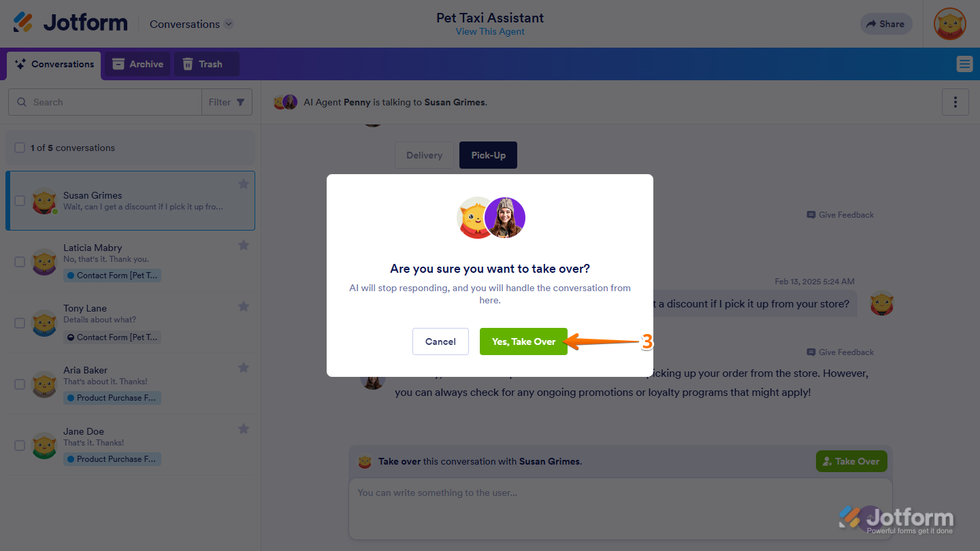Star the Tony Lane conversation

coord(244,306)
